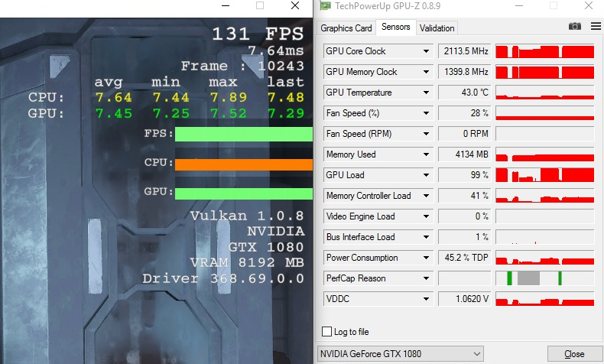Click the Vulkan 1.0.8 text in overlay
This screenshot has height=364, width=604.
[x=247, y=216]
